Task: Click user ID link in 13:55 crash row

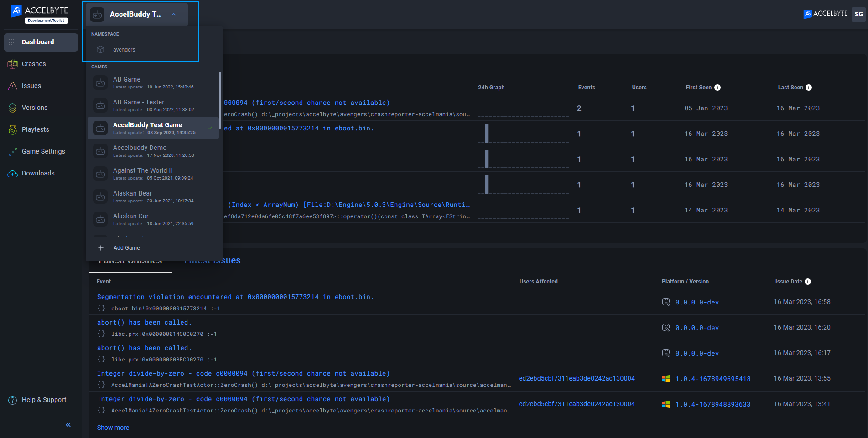Action: click(577, 378)
